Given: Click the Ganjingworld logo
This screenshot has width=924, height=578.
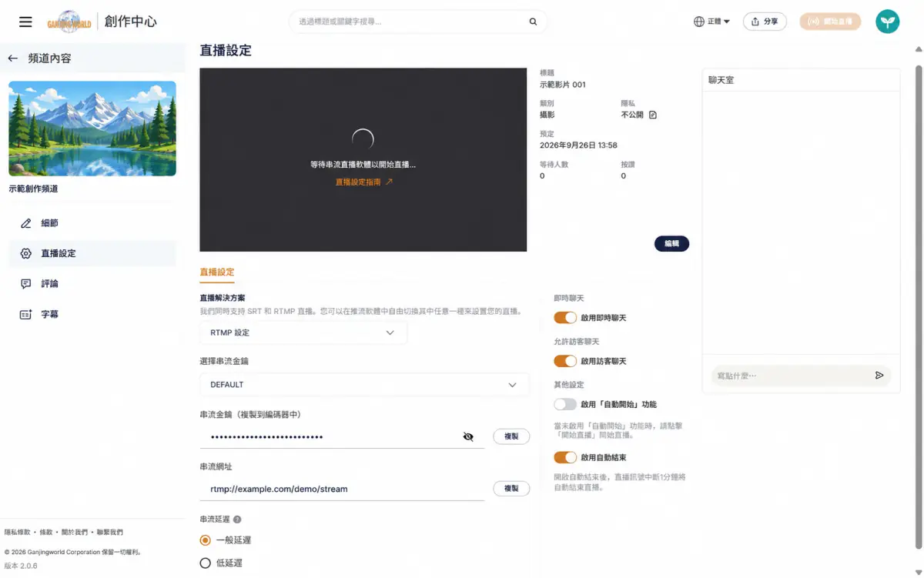Looking at the screenshot, I should [x=69, y=22].
